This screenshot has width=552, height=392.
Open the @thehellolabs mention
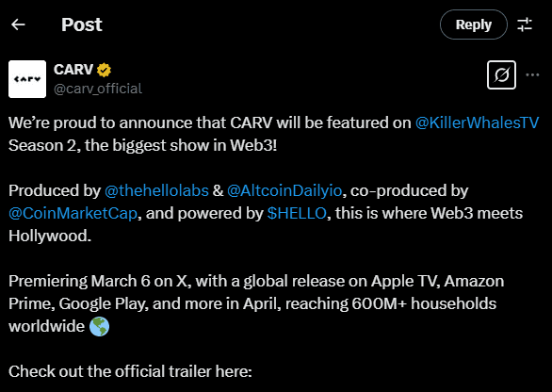(156, 190)
